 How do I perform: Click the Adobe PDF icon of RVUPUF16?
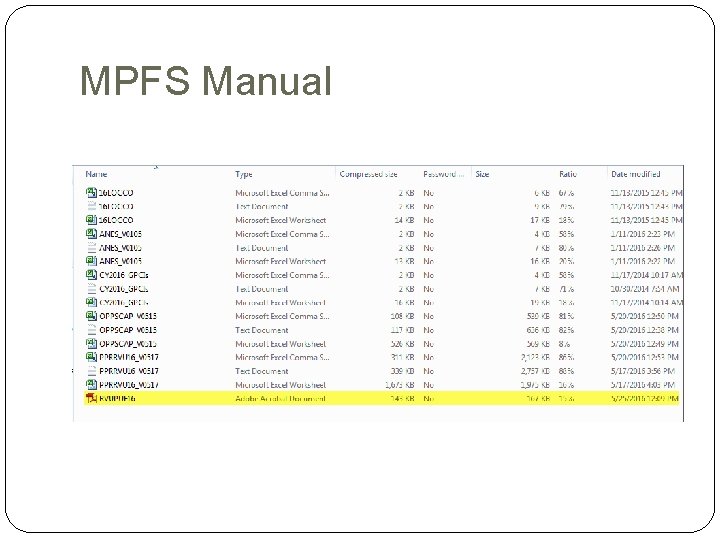[91, 398]
